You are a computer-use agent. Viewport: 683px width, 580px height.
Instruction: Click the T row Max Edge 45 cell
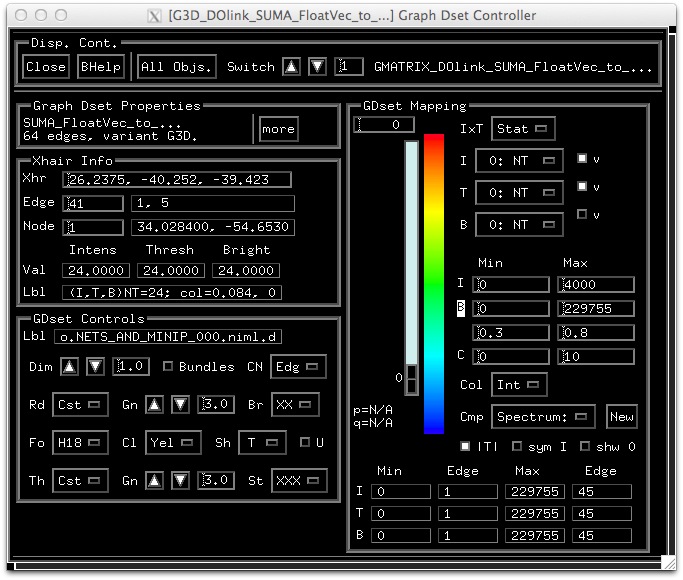[602, 513]
